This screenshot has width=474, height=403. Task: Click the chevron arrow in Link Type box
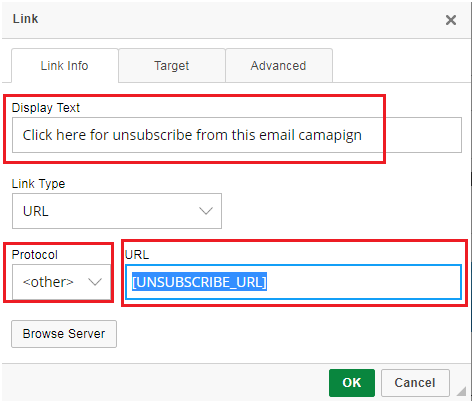206,211
